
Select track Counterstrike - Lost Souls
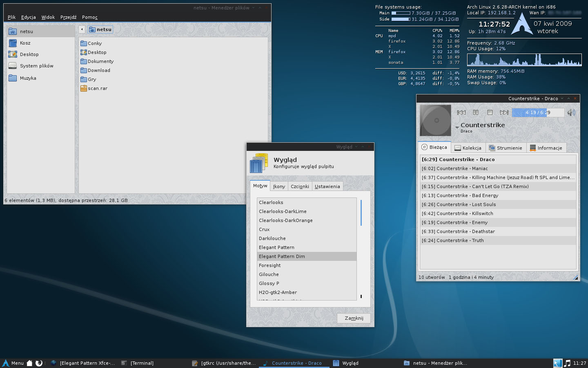coord(498,204)
